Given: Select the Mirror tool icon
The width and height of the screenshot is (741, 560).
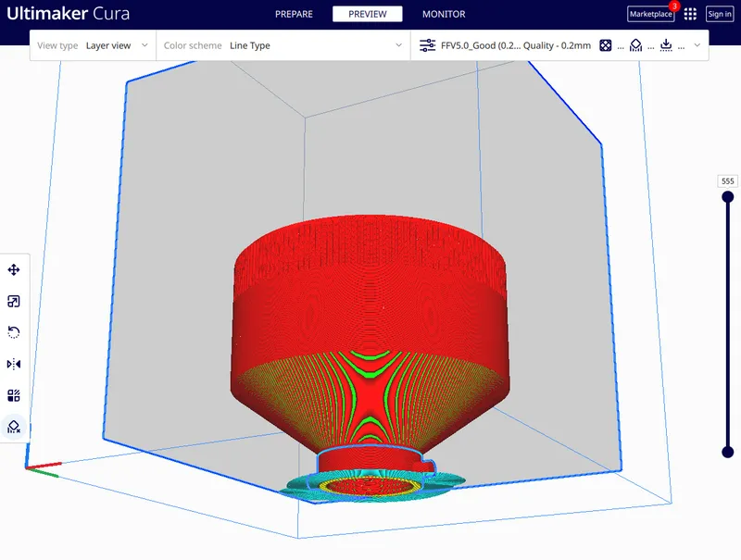Looking at the screenshot, I should tap(14, 364).
